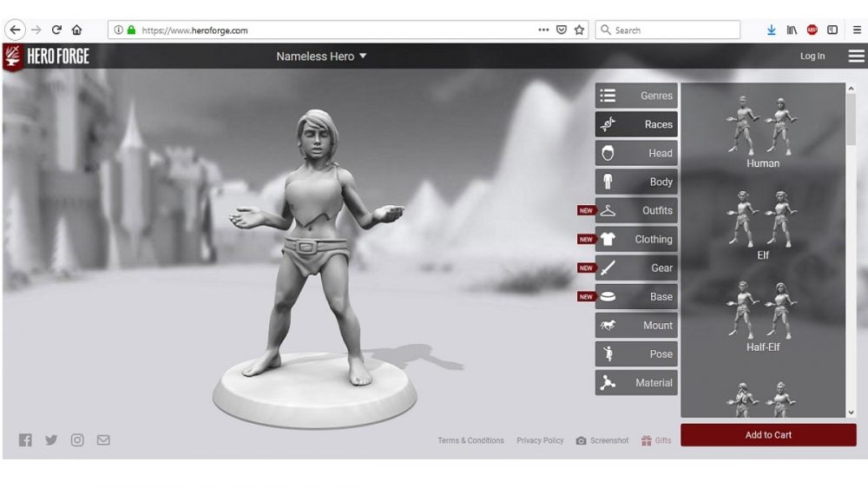Click the Add to Cart button

pos(768,435)
